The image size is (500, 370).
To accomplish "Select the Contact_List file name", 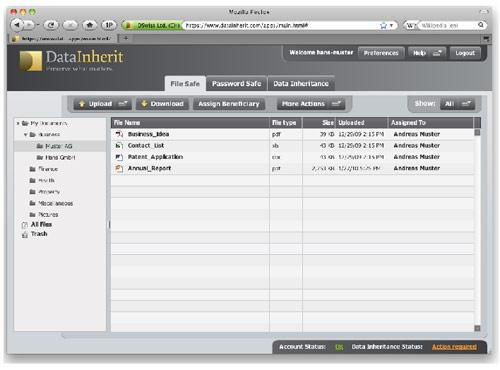I will (x=146, y=146).
